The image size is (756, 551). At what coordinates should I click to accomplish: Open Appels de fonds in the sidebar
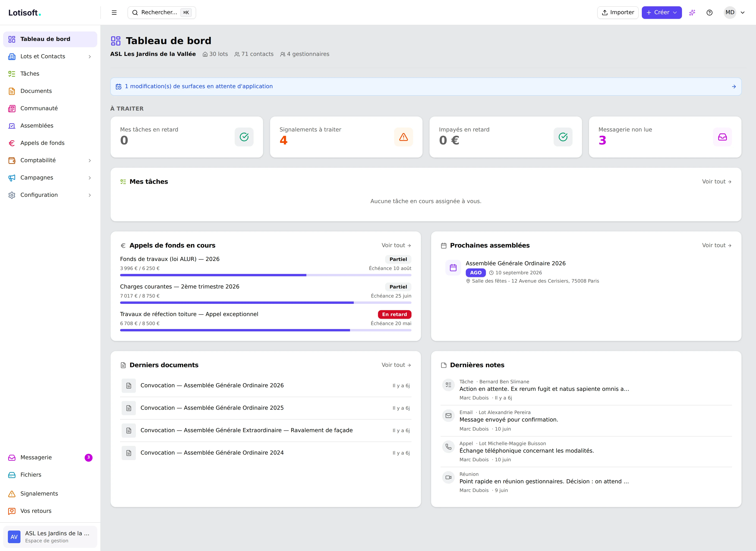tap(50, 143)
